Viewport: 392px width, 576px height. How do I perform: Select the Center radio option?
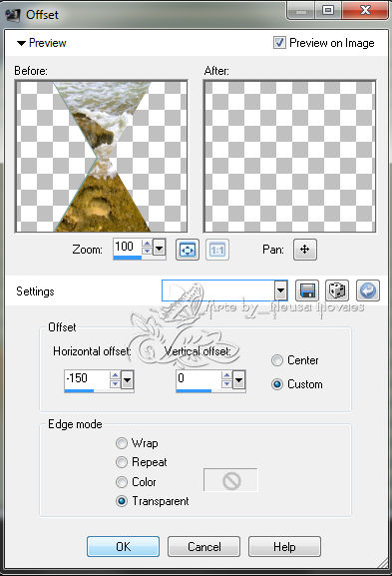coord(277,360)
